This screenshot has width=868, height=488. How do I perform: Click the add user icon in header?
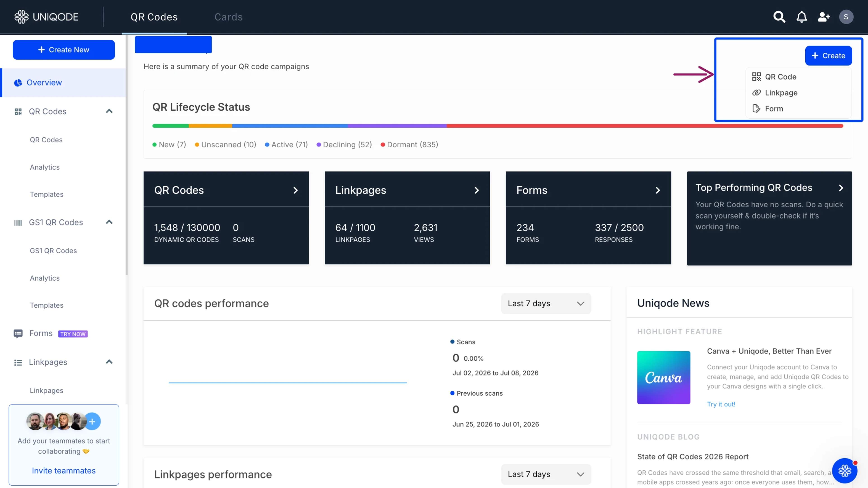click(x=824, y=17)
